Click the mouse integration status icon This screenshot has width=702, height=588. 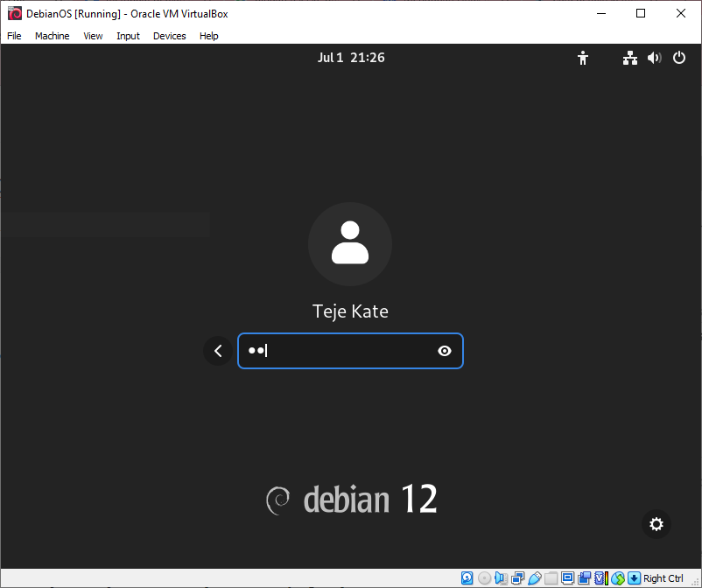pos(618,578)
